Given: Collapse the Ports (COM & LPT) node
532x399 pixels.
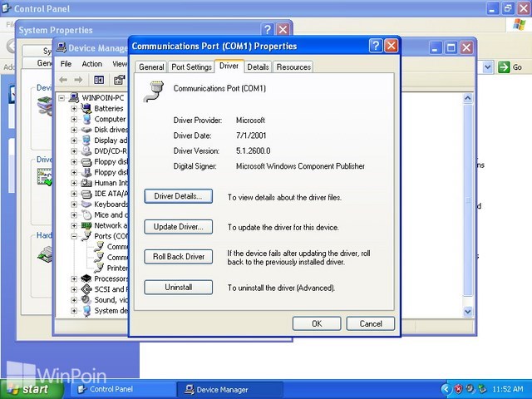Looking at the screenshot, I should tap(74, 236).
